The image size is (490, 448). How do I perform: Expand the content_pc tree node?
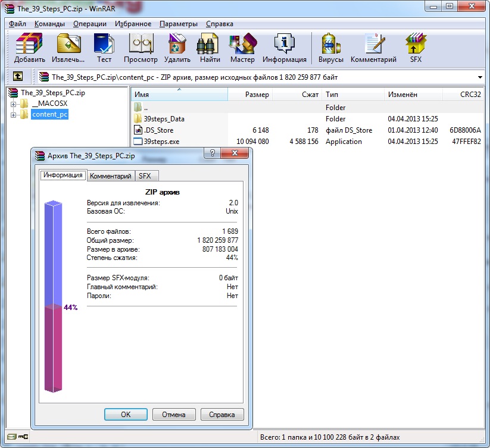point(13,115)
